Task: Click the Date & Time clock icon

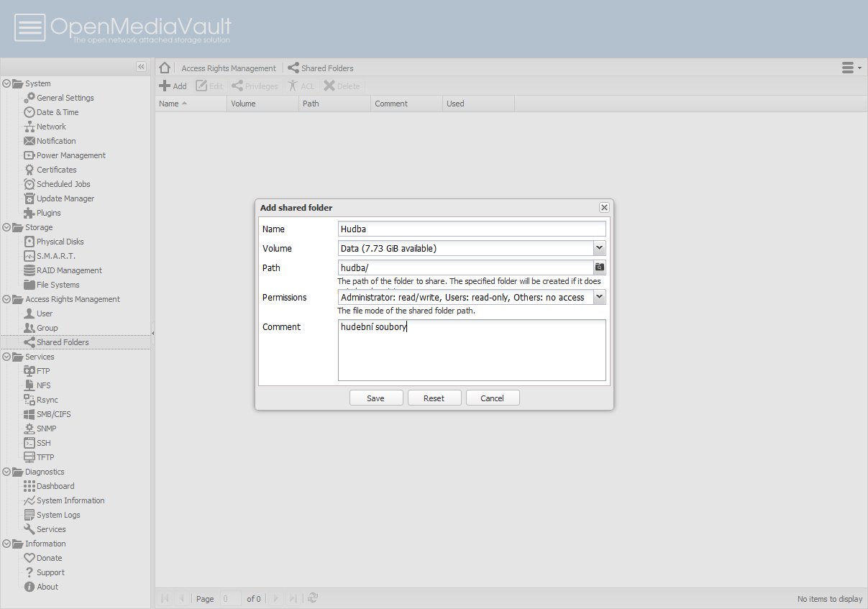Action: 29,112
